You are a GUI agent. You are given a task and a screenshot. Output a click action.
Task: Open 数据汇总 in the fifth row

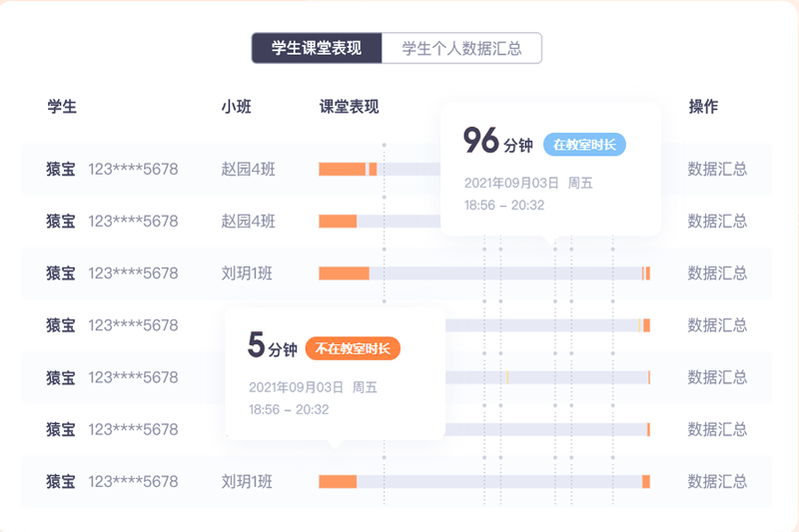click(717, 377)
